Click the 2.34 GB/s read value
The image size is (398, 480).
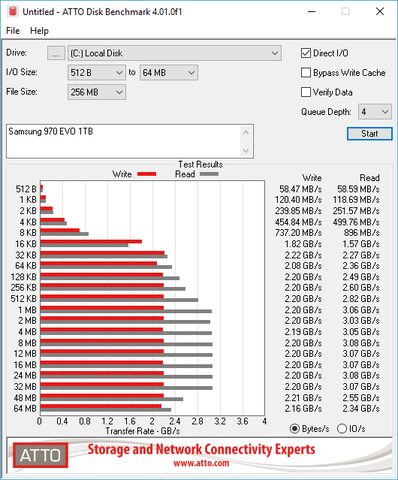(361, 408)
